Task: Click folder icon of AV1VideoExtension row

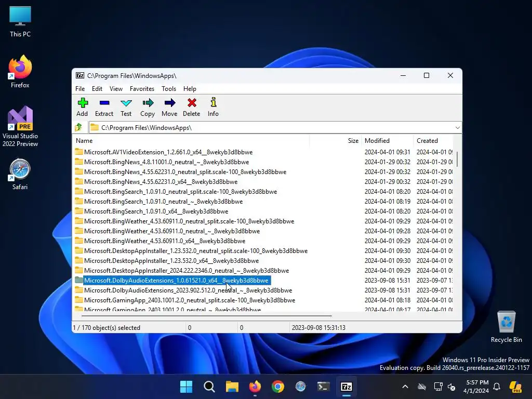Action: tap(79, 152)
